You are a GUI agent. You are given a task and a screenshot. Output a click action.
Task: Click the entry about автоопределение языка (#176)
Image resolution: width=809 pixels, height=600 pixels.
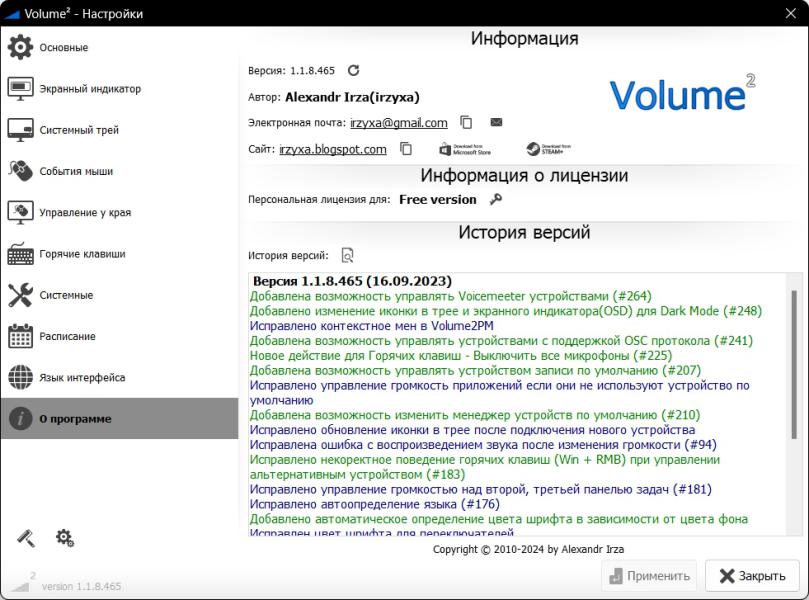pos(375,504)
